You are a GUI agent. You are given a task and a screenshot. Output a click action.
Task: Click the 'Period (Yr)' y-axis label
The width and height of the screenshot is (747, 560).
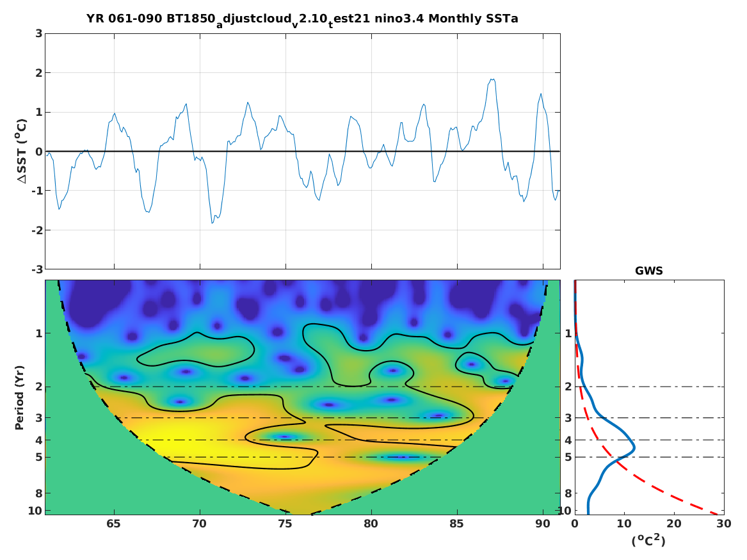click(19, 397)
